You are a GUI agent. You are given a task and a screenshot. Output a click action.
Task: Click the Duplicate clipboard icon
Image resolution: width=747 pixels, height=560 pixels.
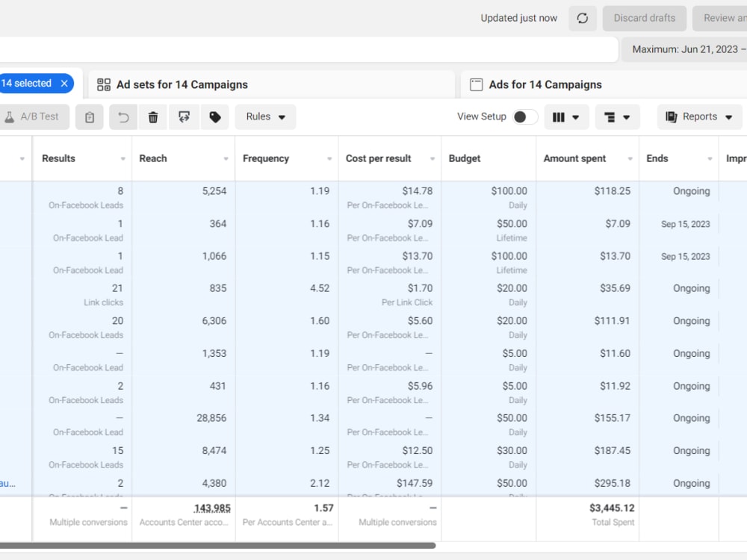89,116
